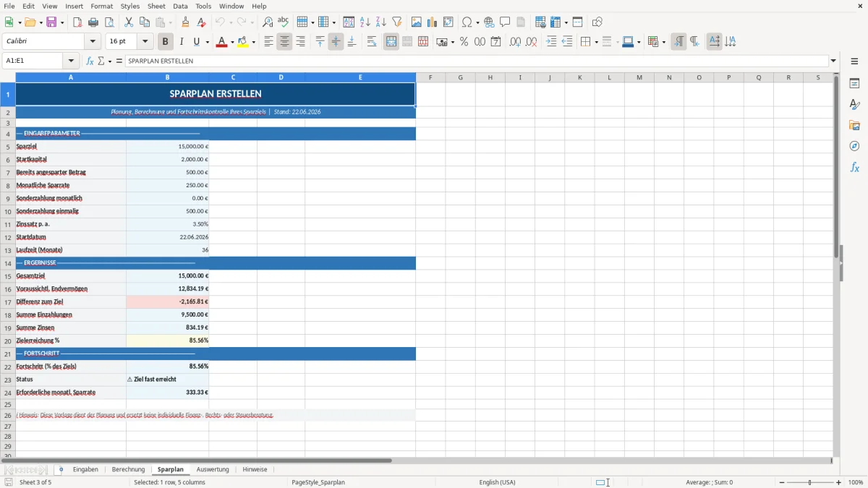Screen dimensions: 868x488
Task: Format the cell as date
Action: click(495, 42)
